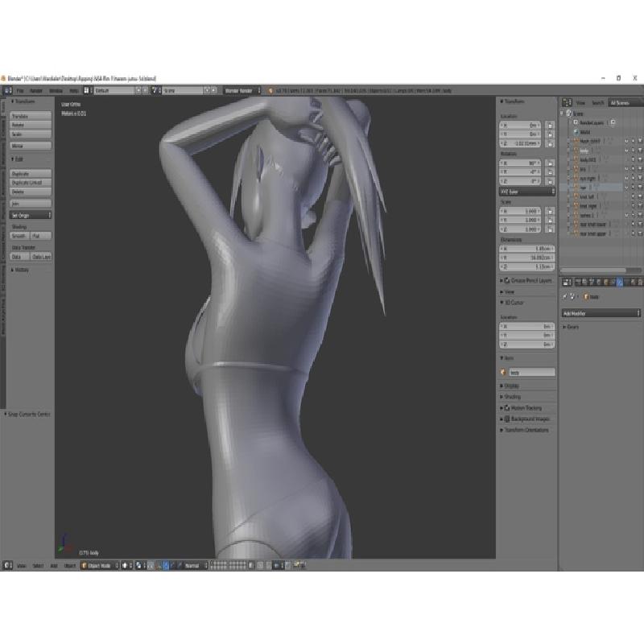The height and width of the screenshot is (644, 644).
Task: Click the Grease Pencil Layers panel icon
Action: click(x=507, y=280)
